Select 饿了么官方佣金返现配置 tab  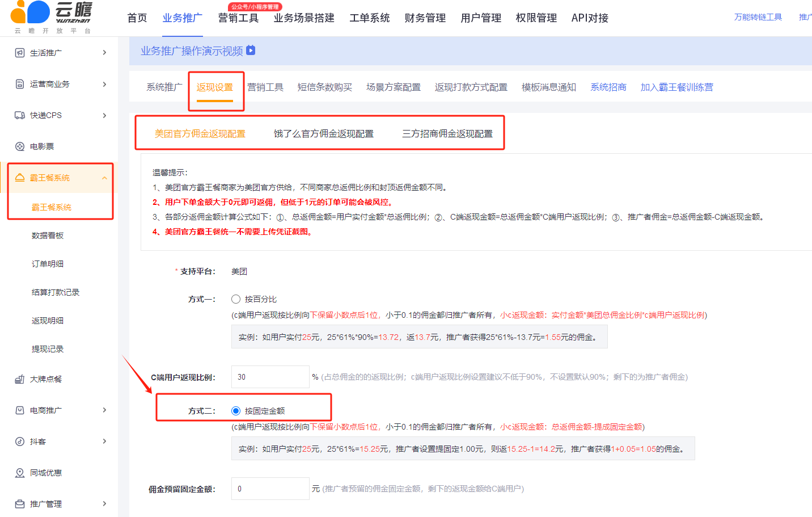(324, 134)
